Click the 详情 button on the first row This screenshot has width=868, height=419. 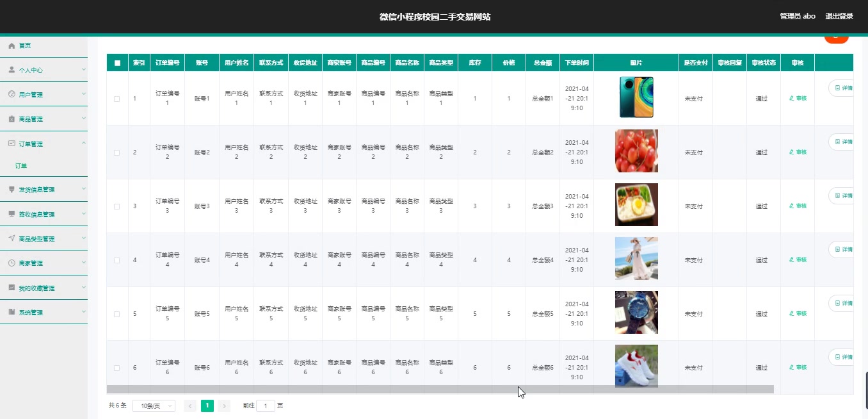point(843,88)
